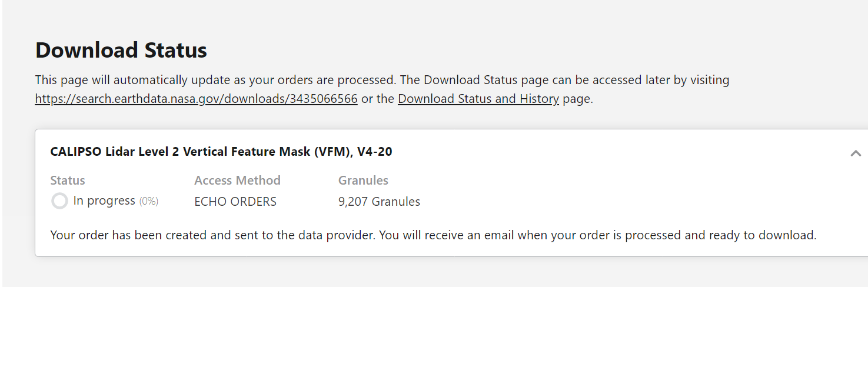The image size is (868, 381).
Task: Click the download ID 3435066566 in URL
Action: point(323,99)
